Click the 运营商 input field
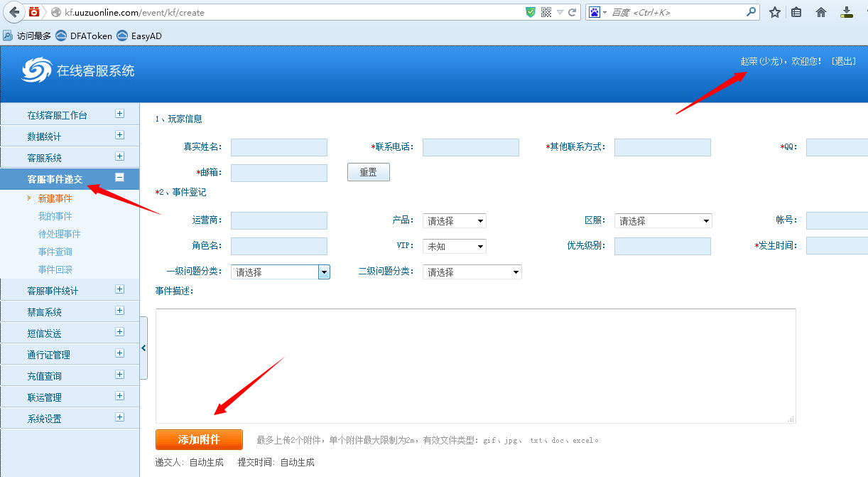The width and height of the screenshot is (868, 477). 279,220
